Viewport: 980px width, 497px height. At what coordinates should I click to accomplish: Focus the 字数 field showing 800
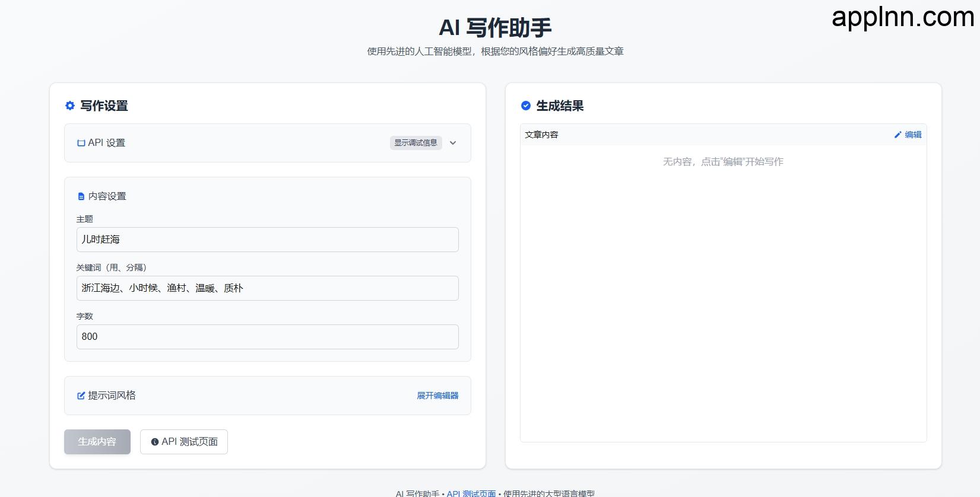(268, 337)
